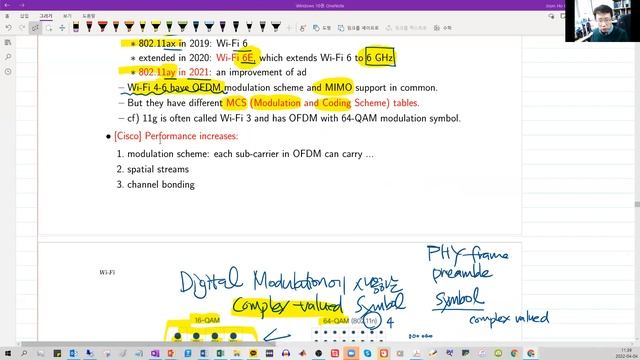Click 잉크를 셰이프로 ink-to-shape button

[x=358, y=28]
